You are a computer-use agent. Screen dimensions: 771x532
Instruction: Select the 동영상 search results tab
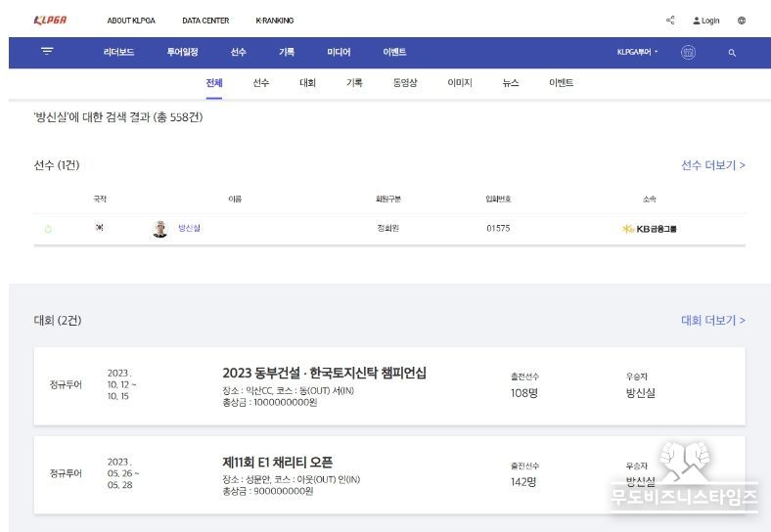pos(405,82)
